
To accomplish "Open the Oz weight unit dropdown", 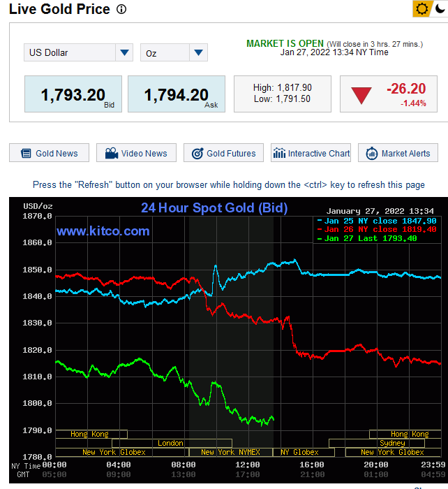I will click(x=174, y=52).
